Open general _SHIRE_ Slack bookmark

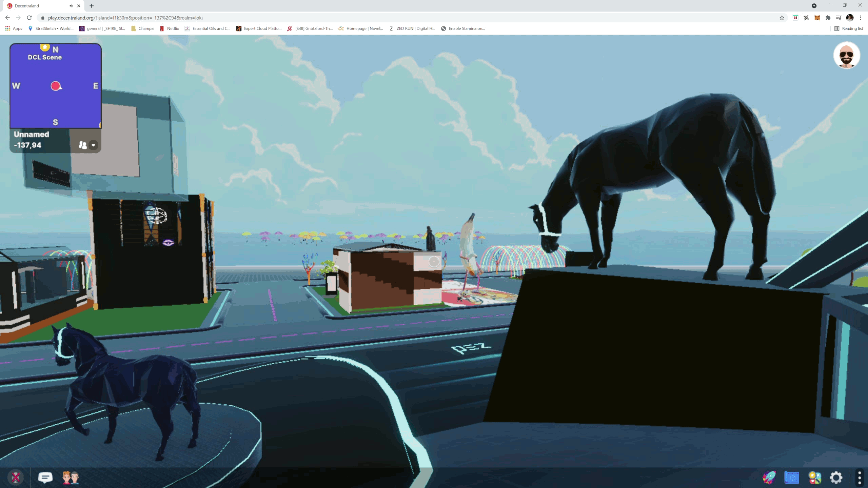[102, 28]
